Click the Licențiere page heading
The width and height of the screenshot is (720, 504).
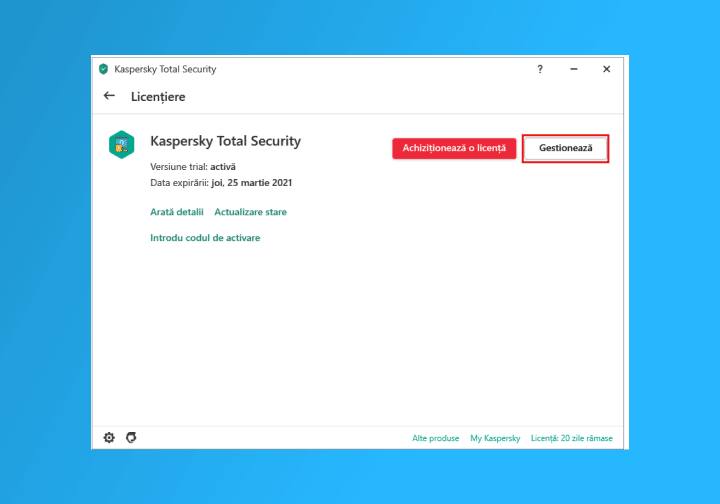coord(158,97)
